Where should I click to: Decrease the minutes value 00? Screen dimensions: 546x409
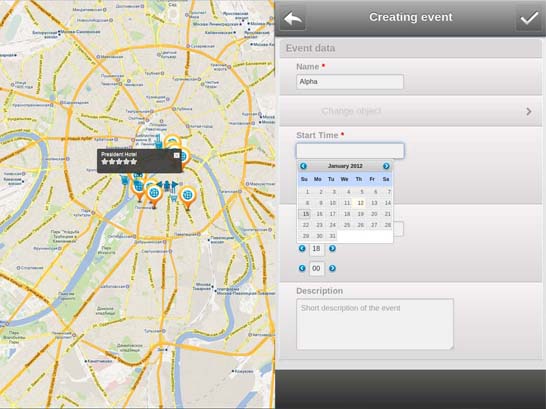302,268
